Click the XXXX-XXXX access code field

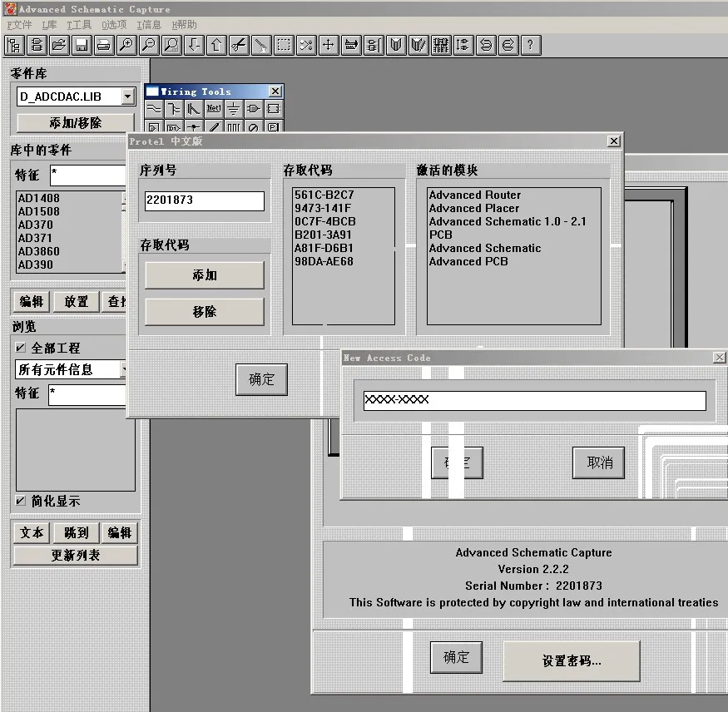[534, 400]
